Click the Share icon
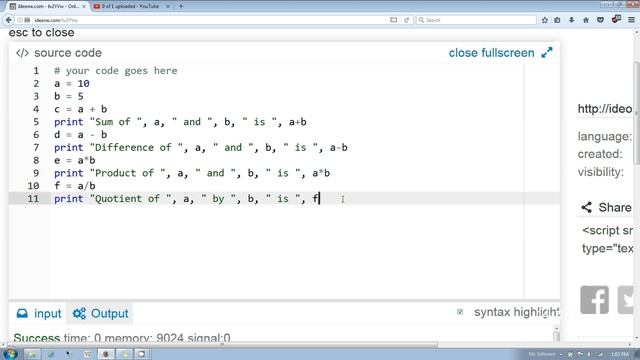 click(x=587, y=207)
